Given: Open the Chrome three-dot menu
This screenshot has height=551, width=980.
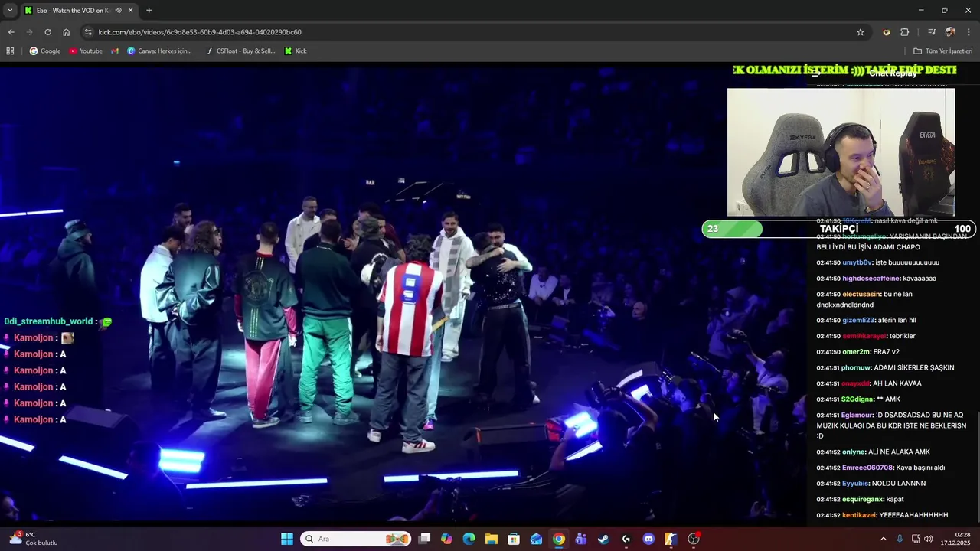Looking at the screenshot, I should (969, 32).
